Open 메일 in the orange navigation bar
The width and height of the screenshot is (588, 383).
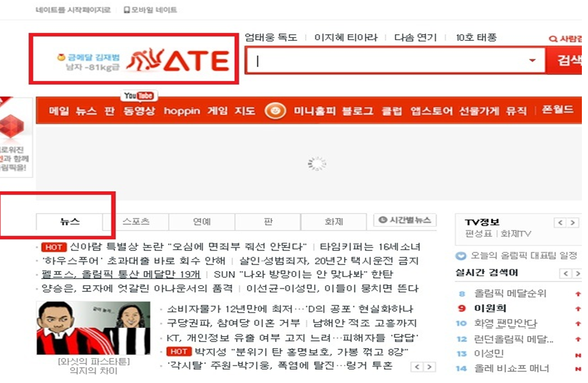59,111
